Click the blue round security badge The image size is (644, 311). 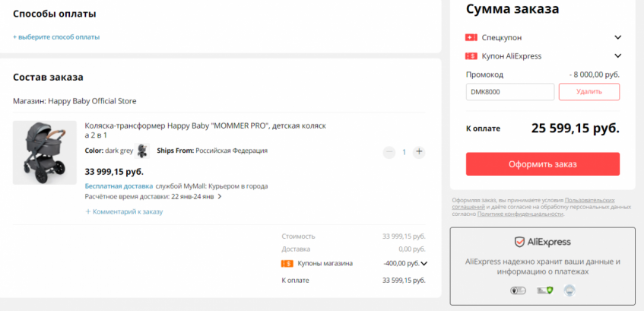click(569, 290)
